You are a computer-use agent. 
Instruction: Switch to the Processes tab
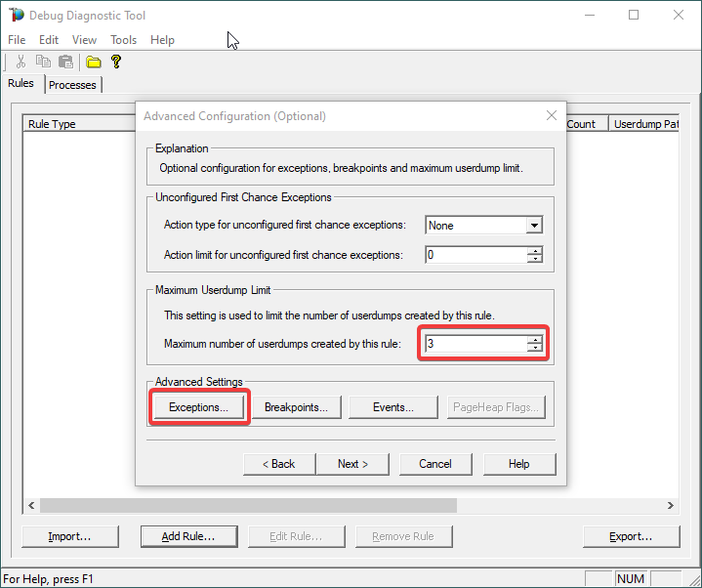pos(72,85)
